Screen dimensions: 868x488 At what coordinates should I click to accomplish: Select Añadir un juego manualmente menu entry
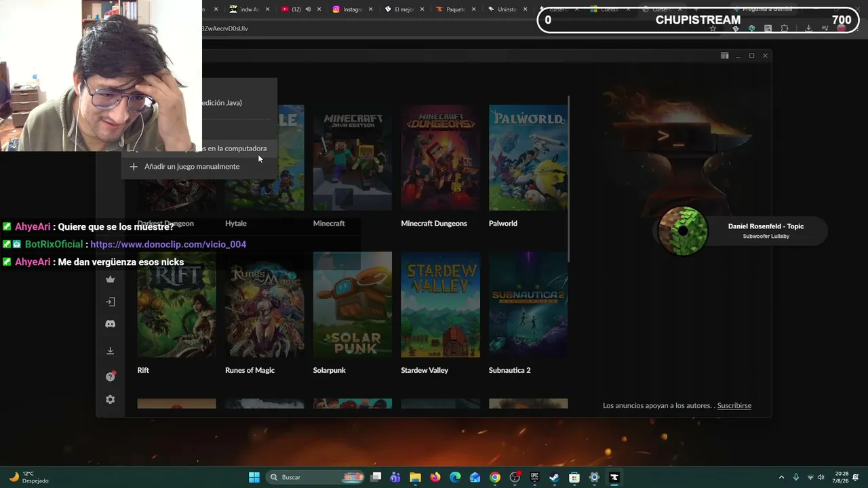(x=199, y=167)
